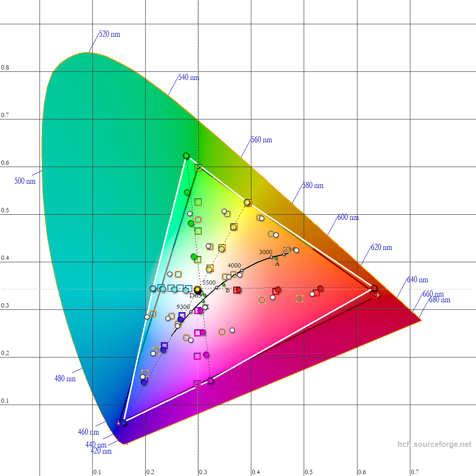Click the yellow white-point circle near D65

(198, 289)
